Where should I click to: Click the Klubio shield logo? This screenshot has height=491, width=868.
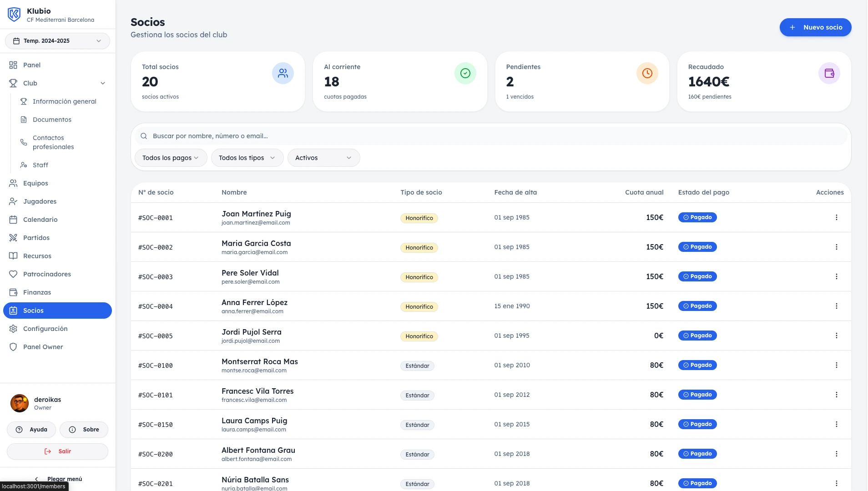point(14,15)
